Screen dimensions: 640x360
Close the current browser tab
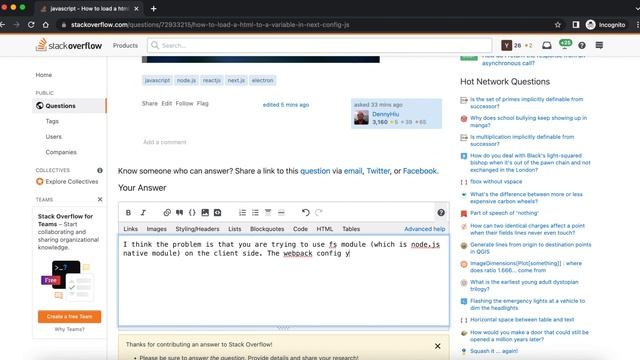click(x=136, y=9)
